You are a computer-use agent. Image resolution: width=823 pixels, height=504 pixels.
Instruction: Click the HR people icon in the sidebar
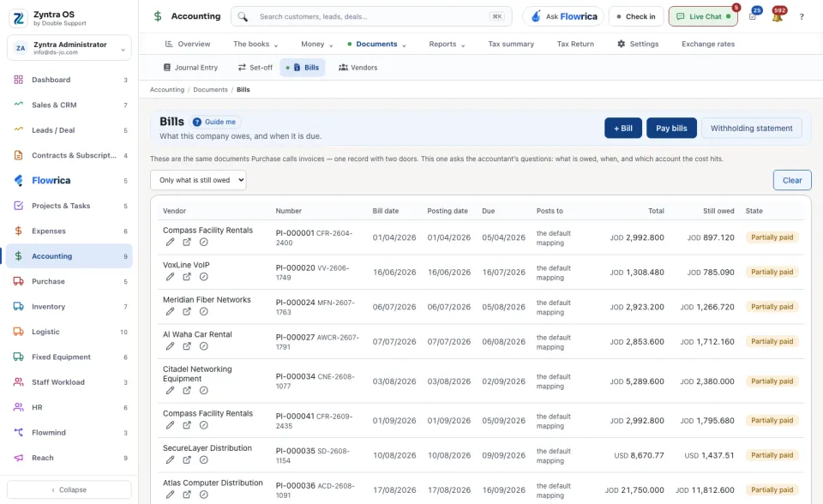(18, 407)
